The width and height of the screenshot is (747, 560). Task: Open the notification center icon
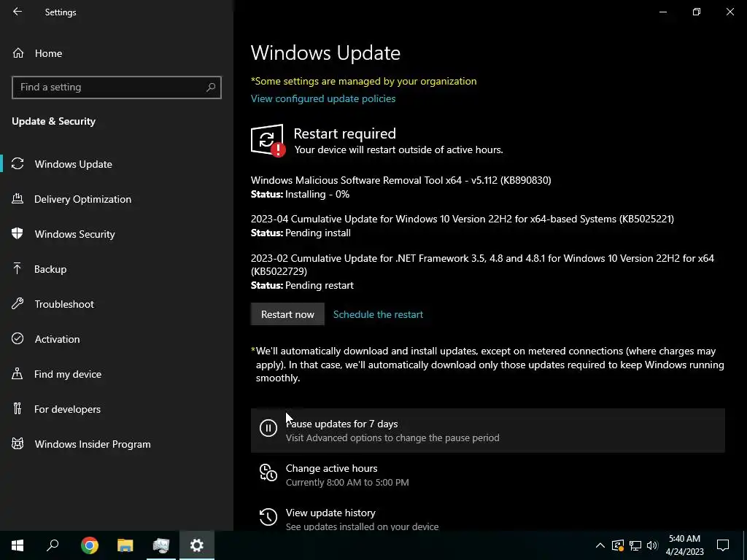click(x=723, y=545)
